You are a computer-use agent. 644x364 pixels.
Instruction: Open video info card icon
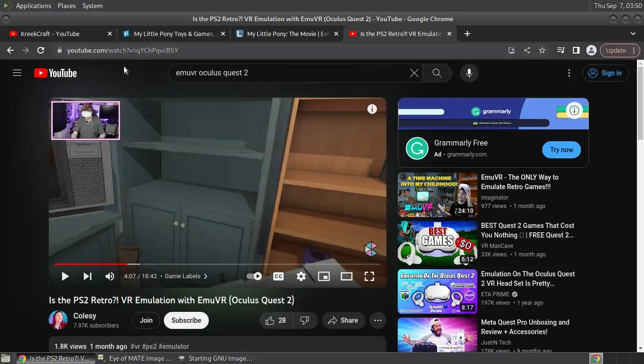(372, 109)
